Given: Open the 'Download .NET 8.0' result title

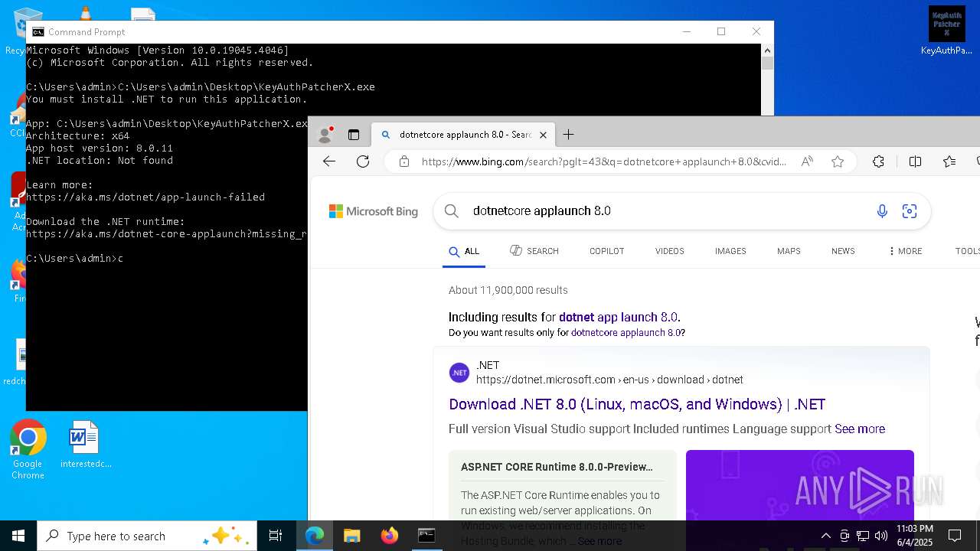Looking at the screenshot, I should pos(637,404).
